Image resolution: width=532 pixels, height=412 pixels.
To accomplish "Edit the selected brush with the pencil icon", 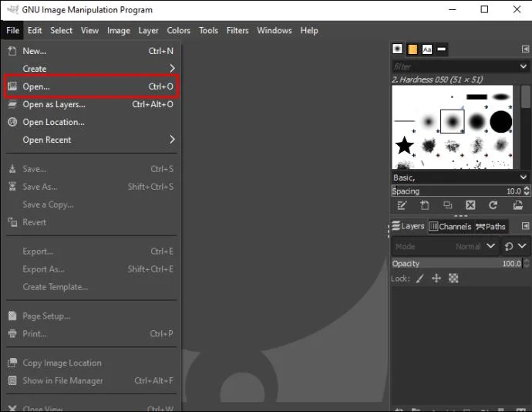I will point(402,204).
